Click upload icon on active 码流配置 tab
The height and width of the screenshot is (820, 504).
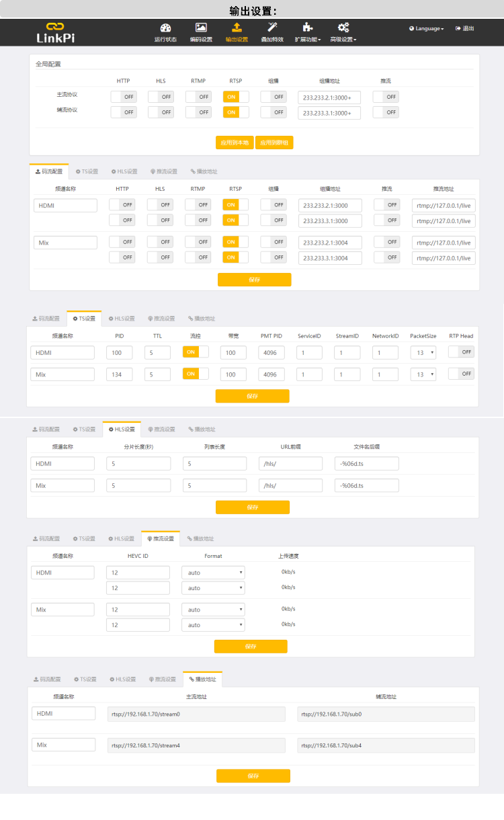point(38,171)
